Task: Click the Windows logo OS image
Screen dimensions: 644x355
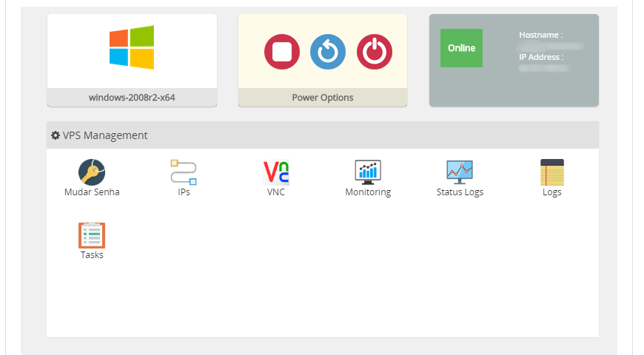Action: (x=132, y=48)
